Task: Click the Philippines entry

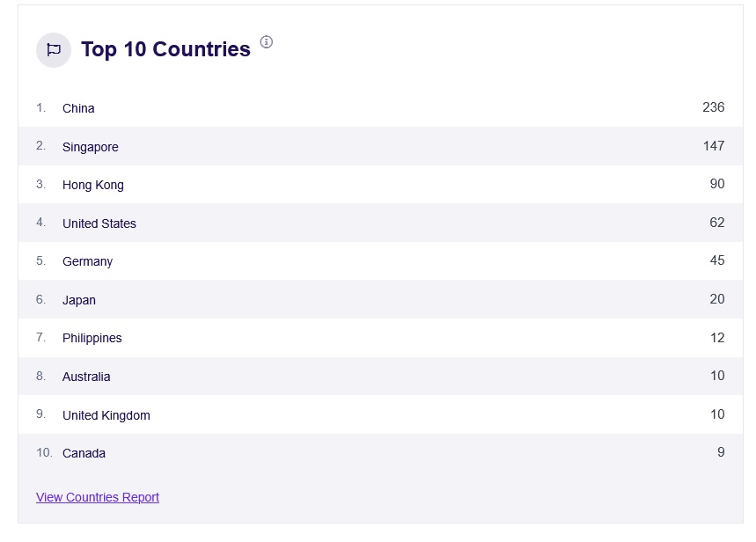Action: pyautogui.click(x=92, y=338)
